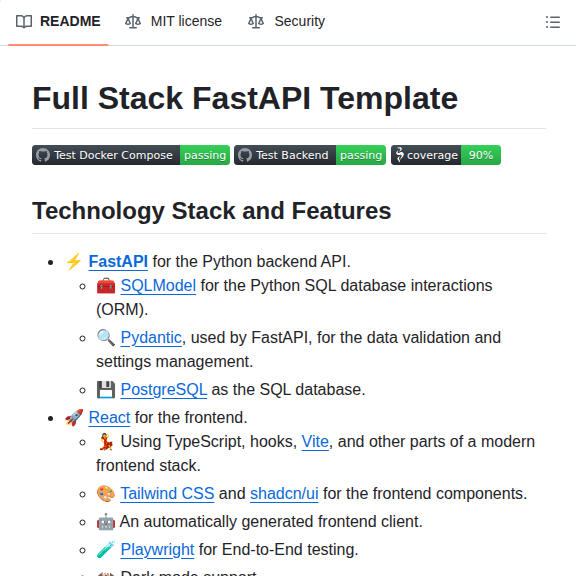Open the coverage 90% badge
576x576 pixels.
point(446,155)
